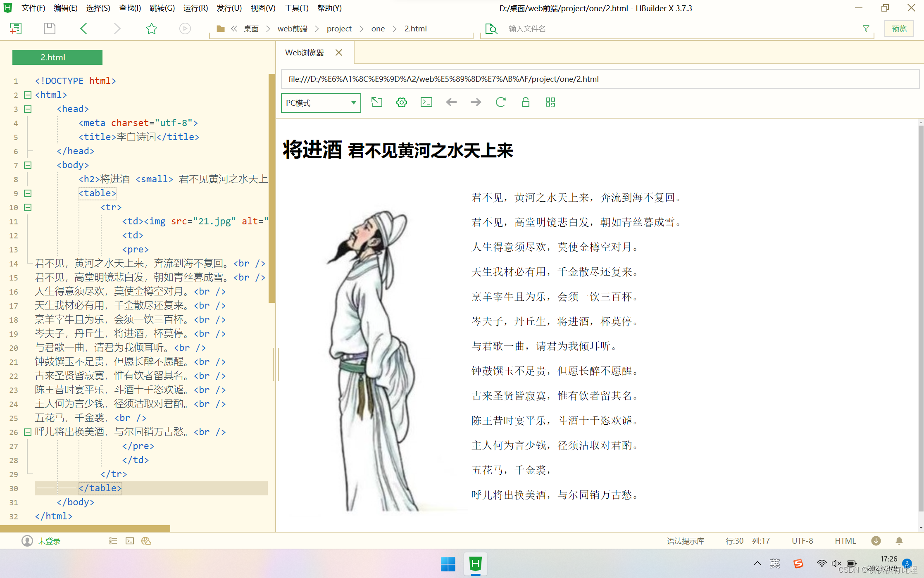Click project in breadcrumb path
This screenshot has width=924, height=578.
[339, 29]
